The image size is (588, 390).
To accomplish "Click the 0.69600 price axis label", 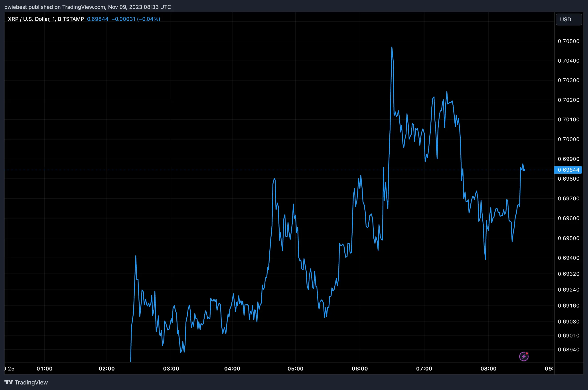I will [x=569, y=218].
